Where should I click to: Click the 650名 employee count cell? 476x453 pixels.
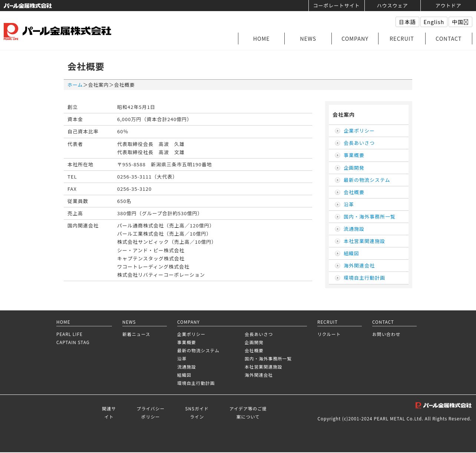coord(124,201)
